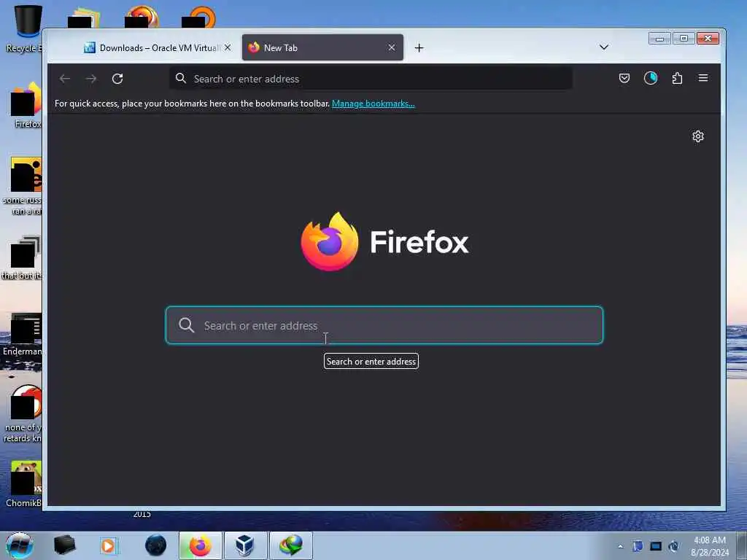This screenshot has width=747, height=560.
Task: Click the central Search or enter address box
Action: tap(384, 325)
